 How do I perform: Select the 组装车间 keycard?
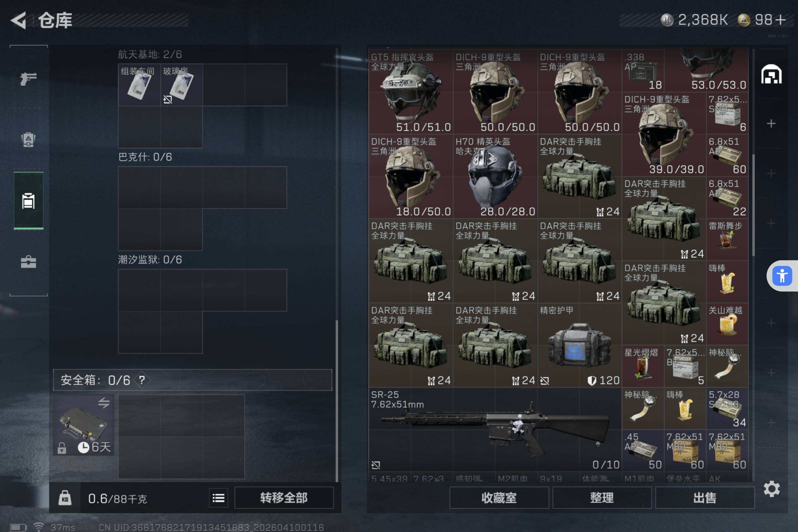(139, 85)
